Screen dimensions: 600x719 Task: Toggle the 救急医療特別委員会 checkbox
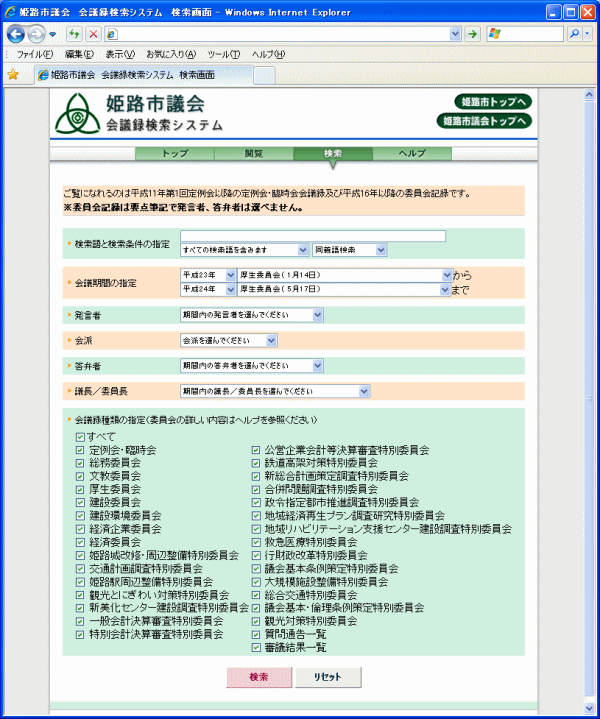[256, 542]
